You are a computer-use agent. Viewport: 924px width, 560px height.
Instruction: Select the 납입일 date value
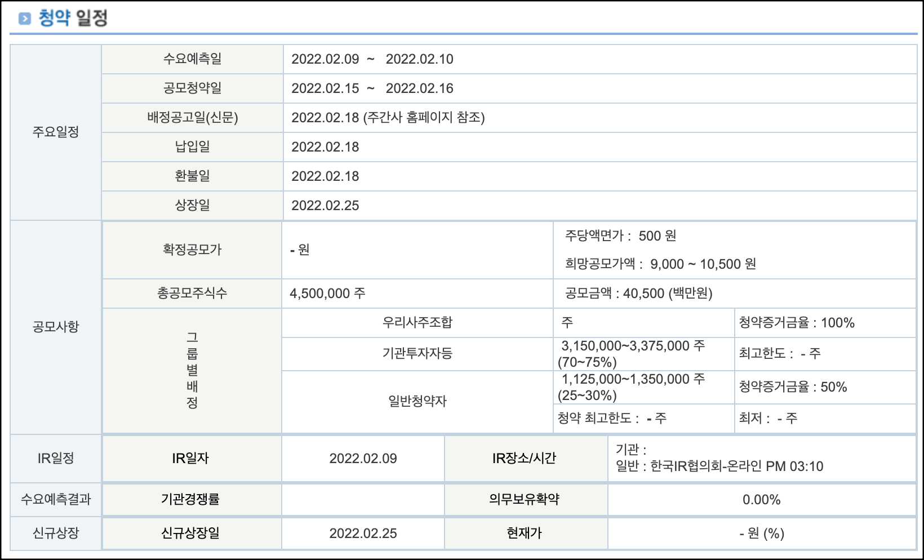click(x=325, y=147)
